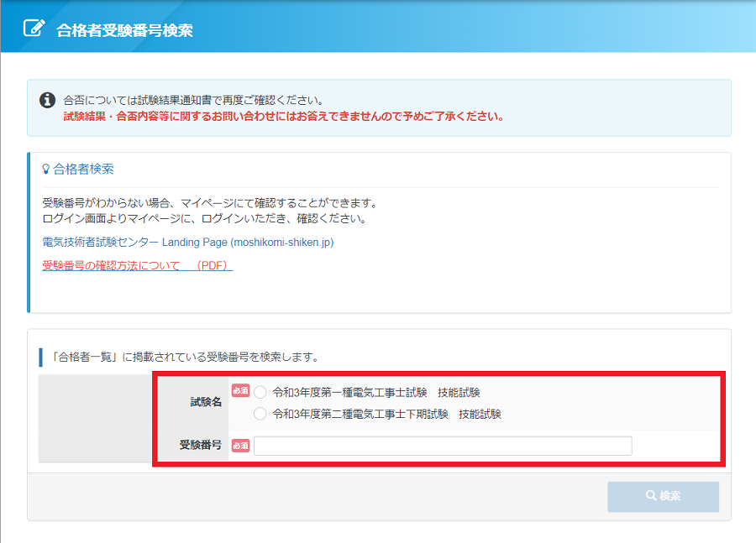
Task: Select the 第一種電気工事士試験 技能試験 radio button
Action: 260,392
